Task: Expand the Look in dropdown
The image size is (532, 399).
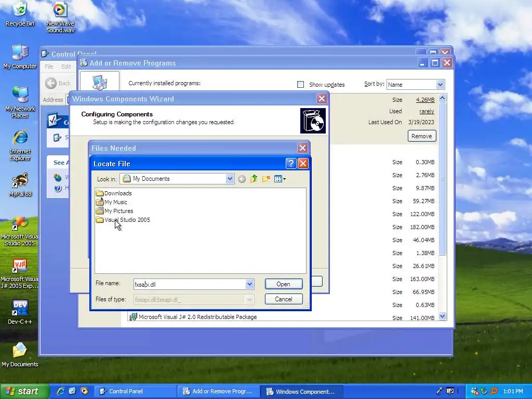Action: (x=230, y=179)
